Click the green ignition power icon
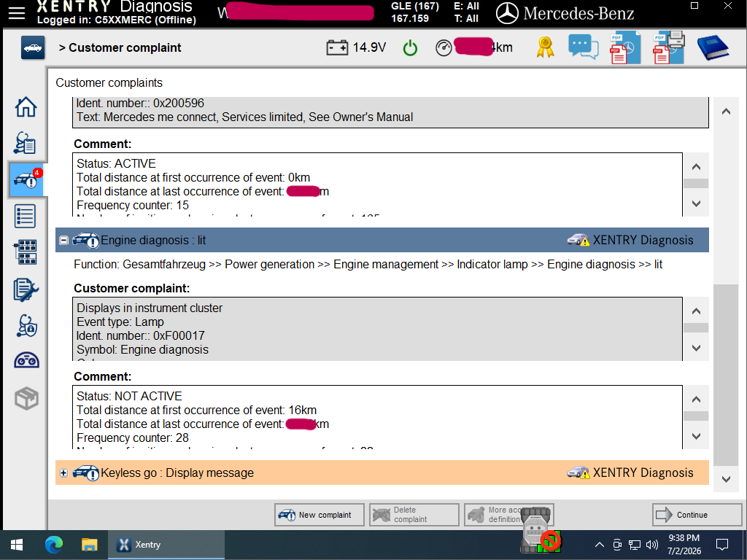The image size is (747, 560). click(x=410, y=48)
